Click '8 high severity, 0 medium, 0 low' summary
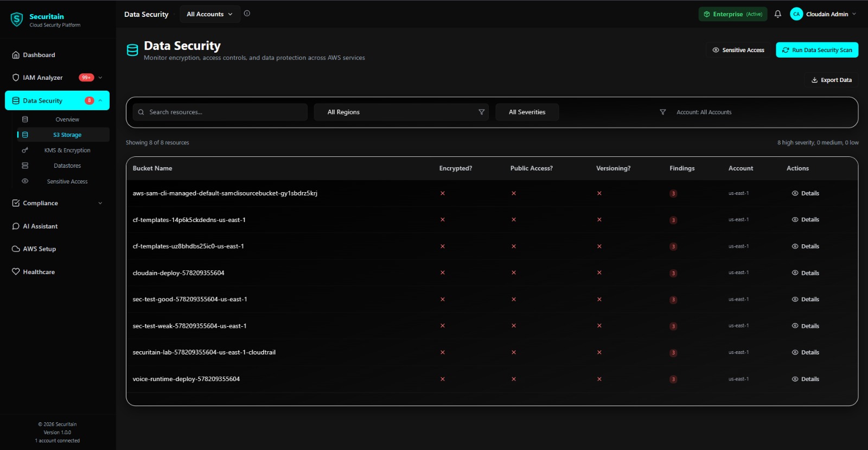Viewport: 868px width, 450px height. [818, 143]
